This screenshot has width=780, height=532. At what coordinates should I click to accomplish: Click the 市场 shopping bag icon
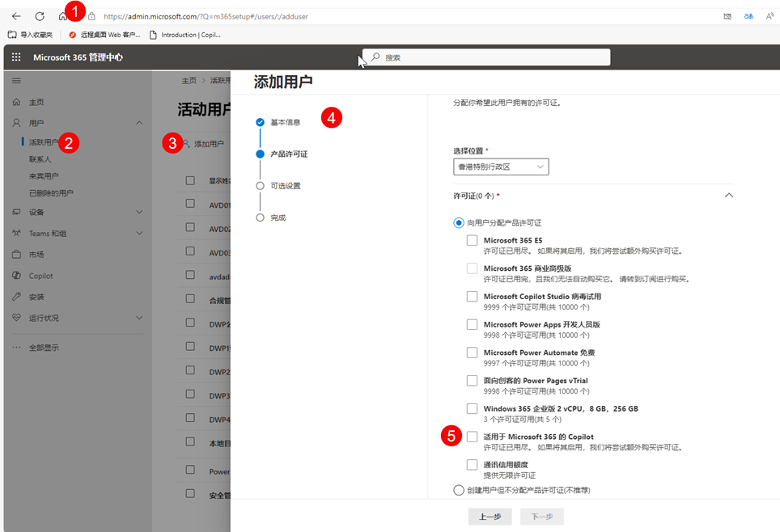point(16,254)
